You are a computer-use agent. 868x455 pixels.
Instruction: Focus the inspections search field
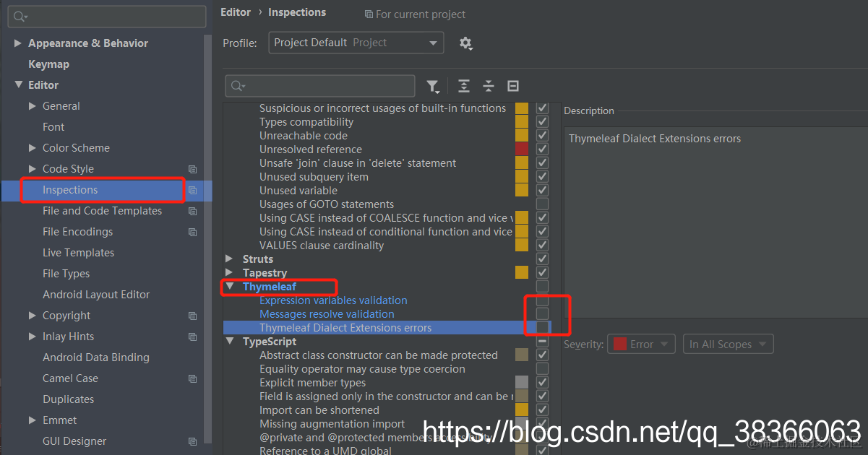[x=320, y=87]
